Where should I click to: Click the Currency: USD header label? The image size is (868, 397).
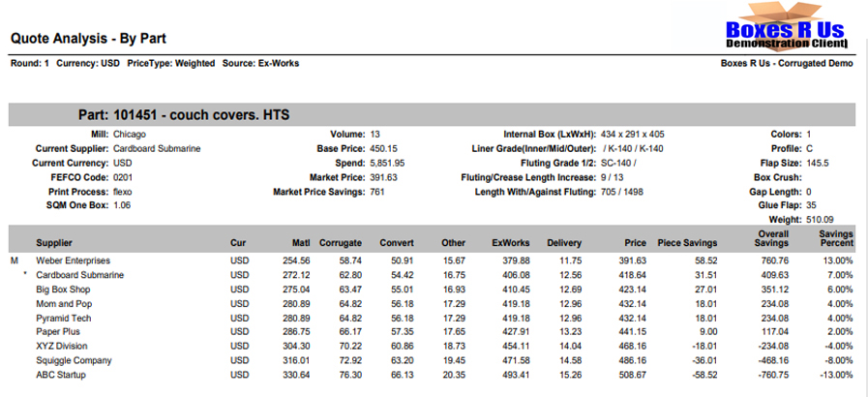88,63
